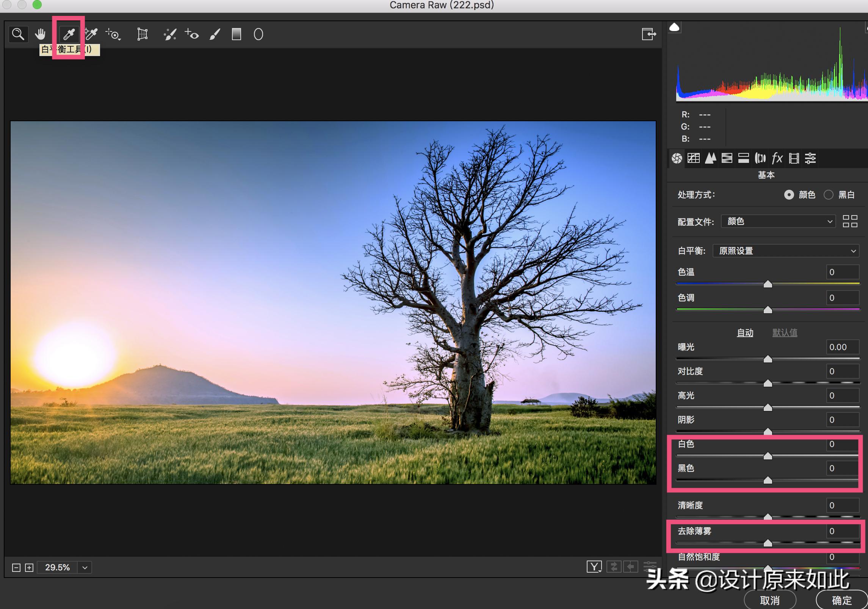Image resolution: width=868 pixels, height=609 pixels.
Task: Select the Transform tool
Action: point(142,34)
